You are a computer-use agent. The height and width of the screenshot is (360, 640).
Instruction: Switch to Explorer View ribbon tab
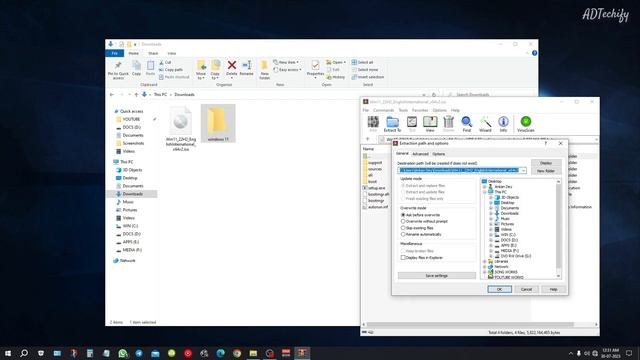coord(172,53)
